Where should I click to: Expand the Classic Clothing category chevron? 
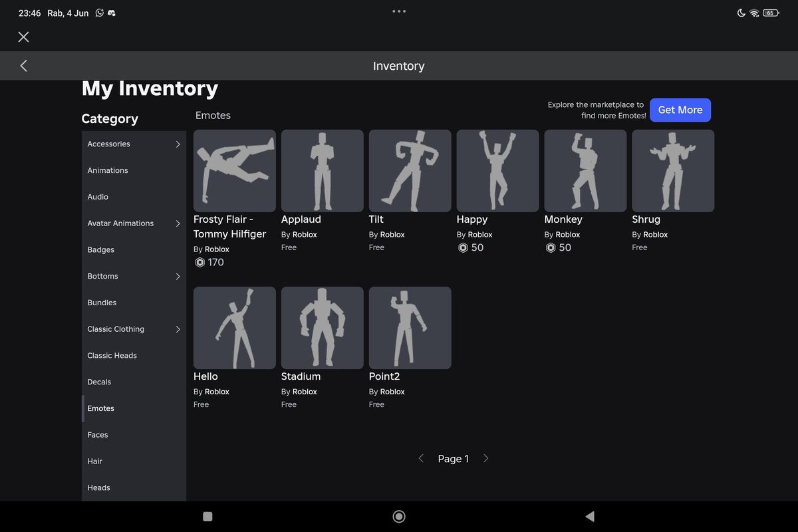click(178, 329)
